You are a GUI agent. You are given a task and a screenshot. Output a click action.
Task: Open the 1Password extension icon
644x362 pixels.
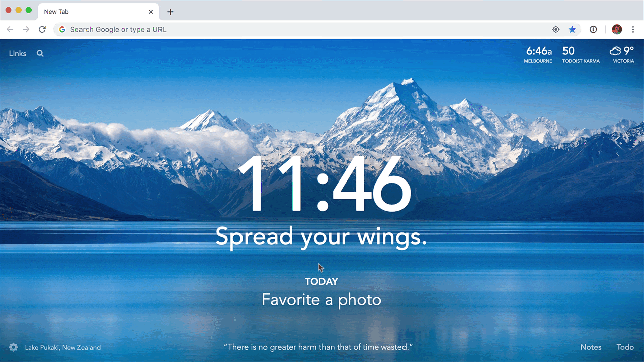(593, 29)
